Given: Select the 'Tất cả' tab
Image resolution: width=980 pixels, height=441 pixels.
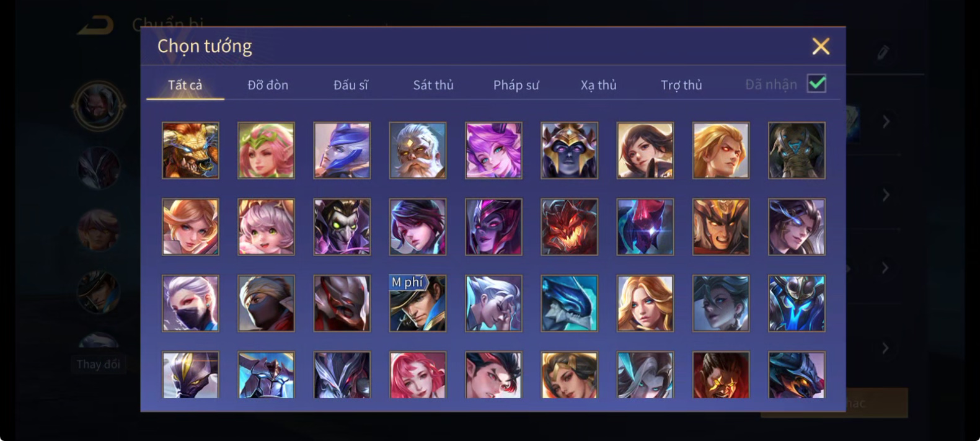Looking at the screenshot, I should point(185,85).
